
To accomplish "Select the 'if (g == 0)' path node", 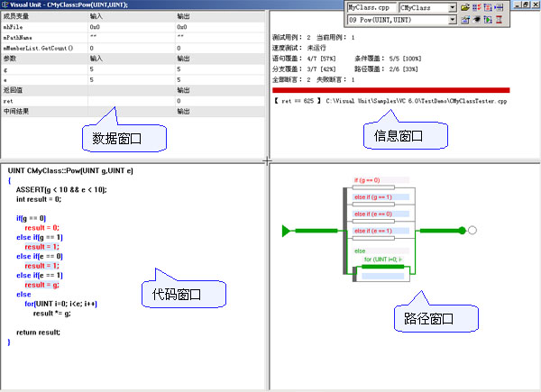I will coord(381,180).
